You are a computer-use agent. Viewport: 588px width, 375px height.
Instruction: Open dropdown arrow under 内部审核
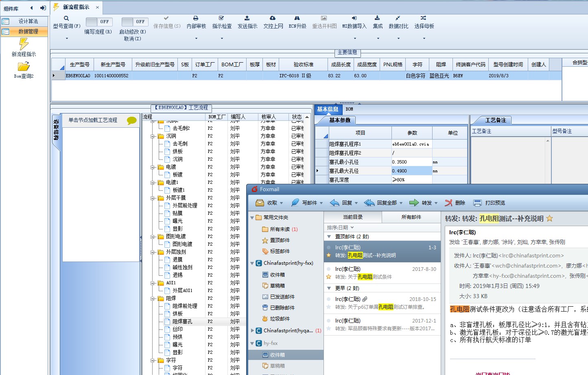click(196, 39)
